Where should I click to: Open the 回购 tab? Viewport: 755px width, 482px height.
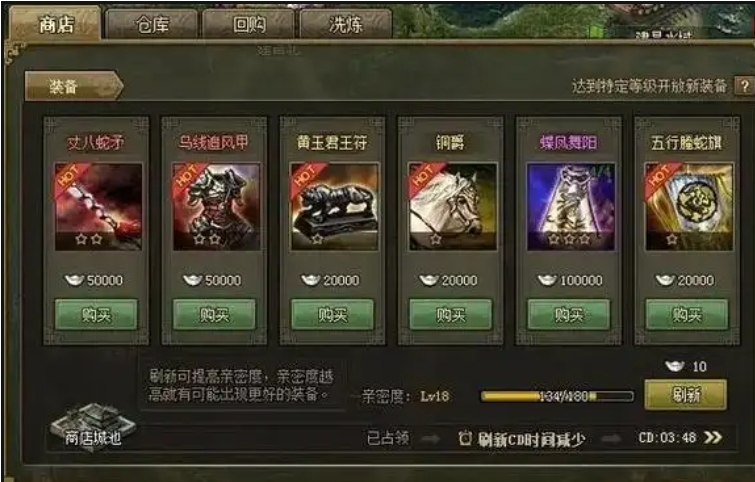click(x=248, y=24)
